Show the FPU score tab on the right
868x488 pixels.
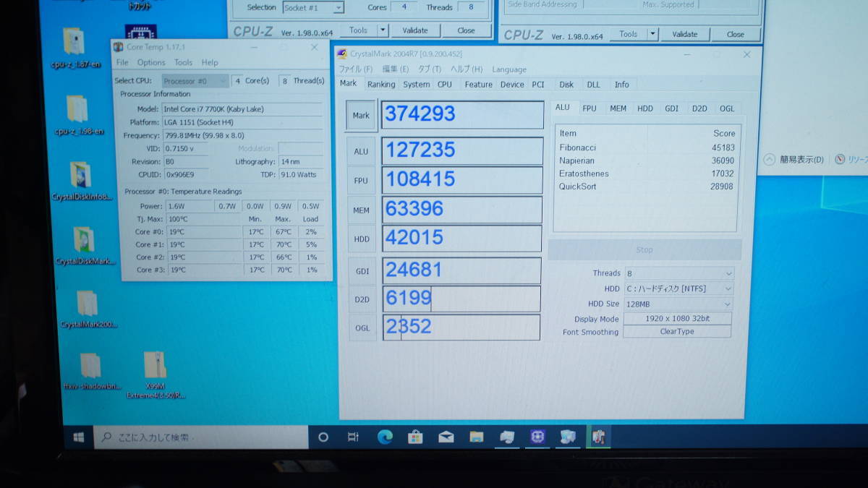590,108
